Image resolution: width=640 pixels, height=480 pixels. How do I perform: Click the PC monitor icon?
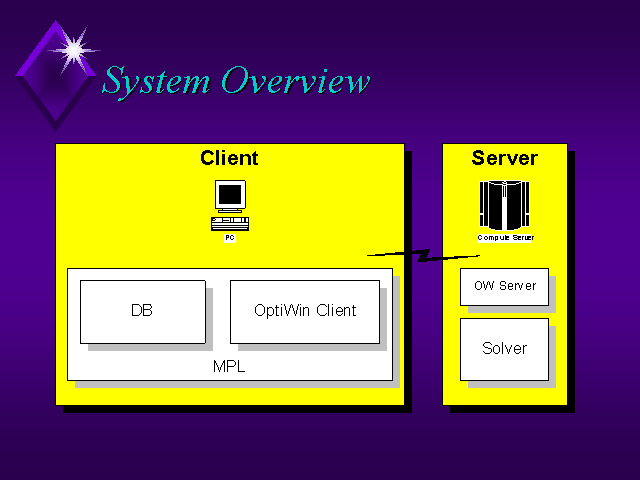(x=229, y=195)
